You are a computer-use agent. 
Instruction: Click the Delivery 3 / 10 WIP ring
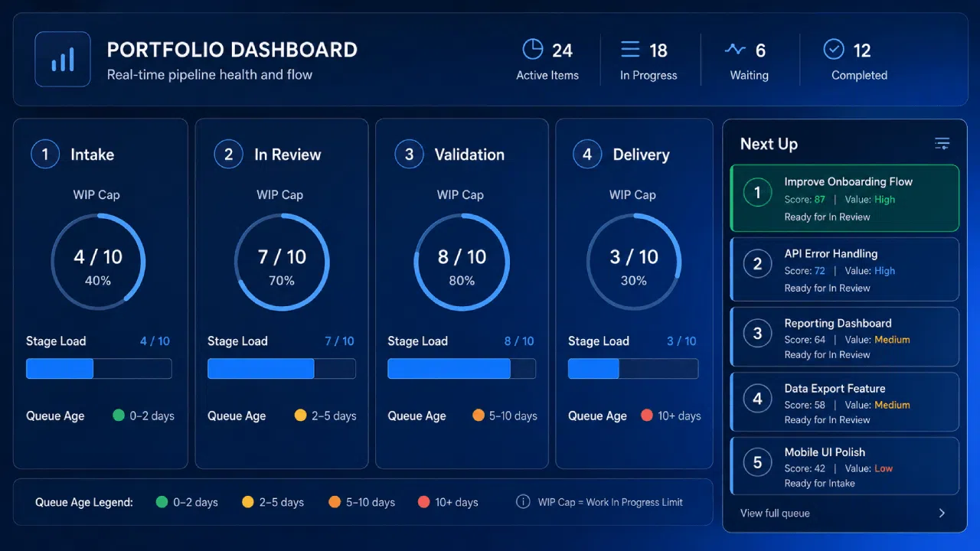click(x=634, y=262)
